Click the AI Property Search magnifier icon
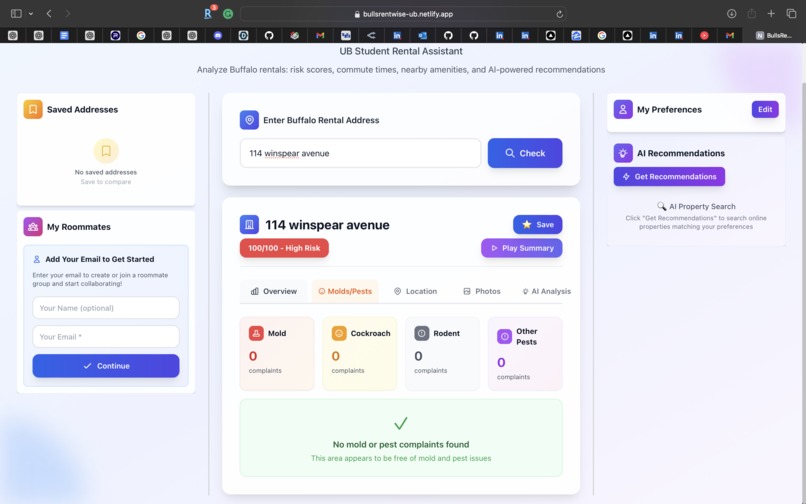 pos(662,206)
